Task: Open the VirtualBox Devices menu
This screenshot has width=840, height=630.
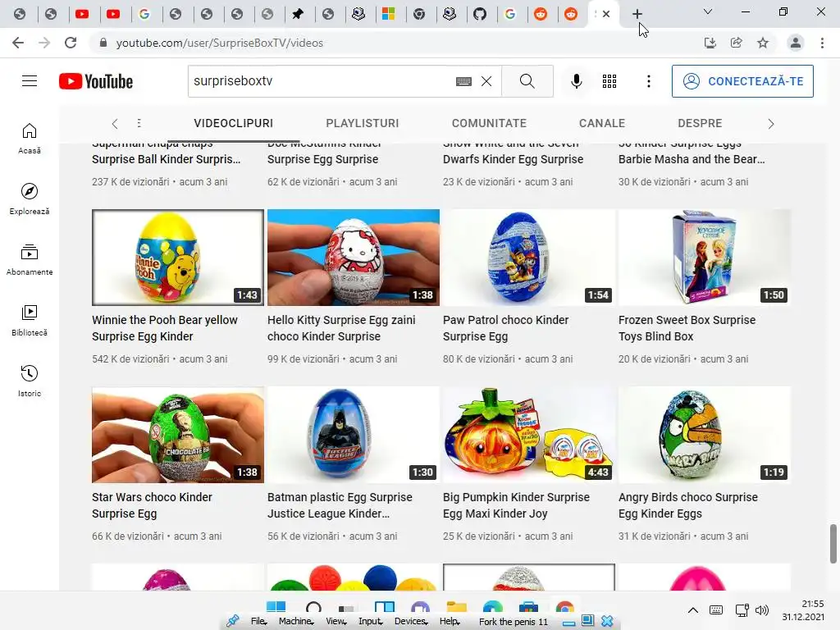Action: tap(411, 622)
